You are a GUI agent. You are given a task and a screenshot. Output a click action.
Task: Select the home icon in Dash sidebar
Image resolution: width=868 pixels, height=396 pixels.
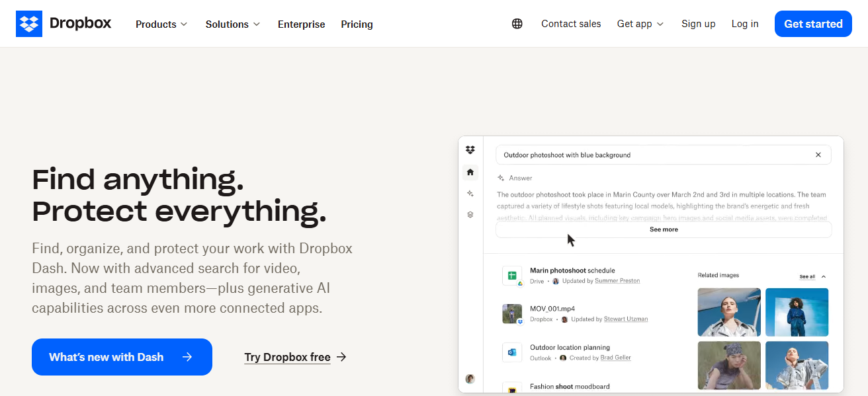point(470,172)
